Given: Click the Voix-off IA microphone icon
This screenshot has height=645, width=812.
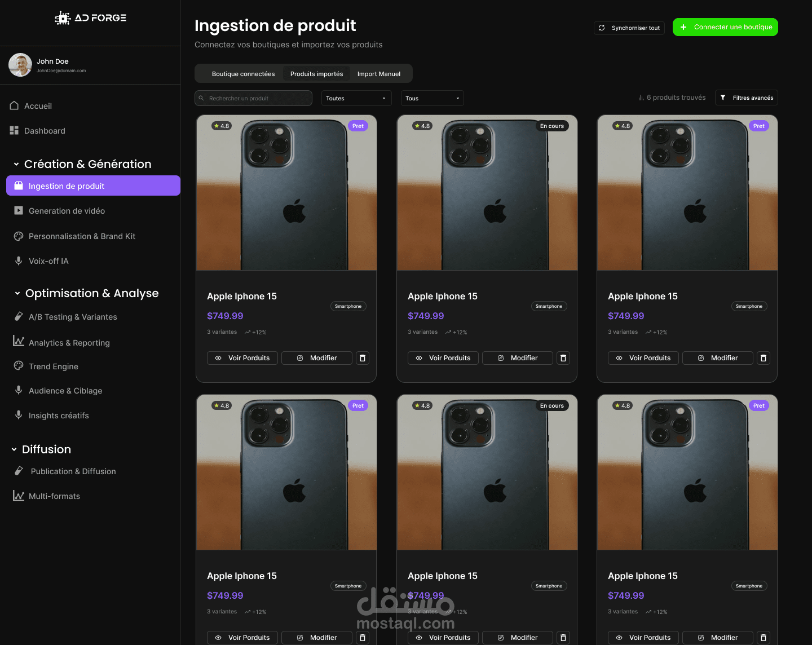Looking at the screenshot, I should coord(19,261).
